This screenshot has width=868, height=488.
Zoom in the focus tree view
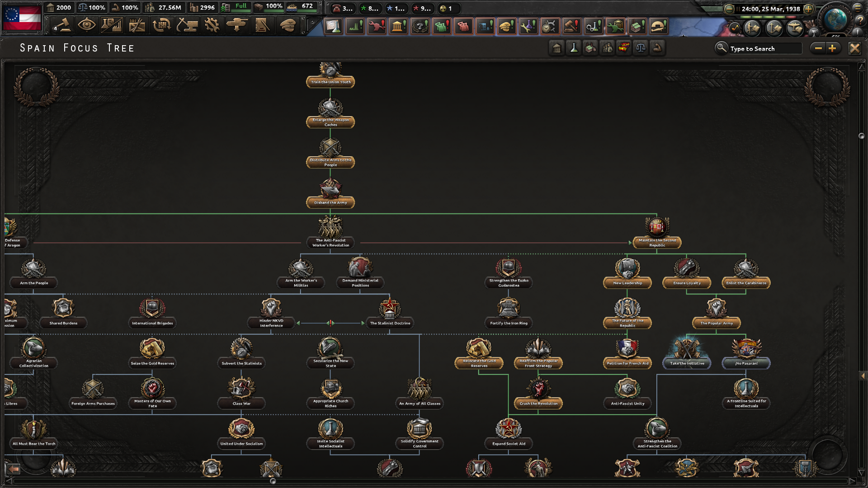[832, 48]
